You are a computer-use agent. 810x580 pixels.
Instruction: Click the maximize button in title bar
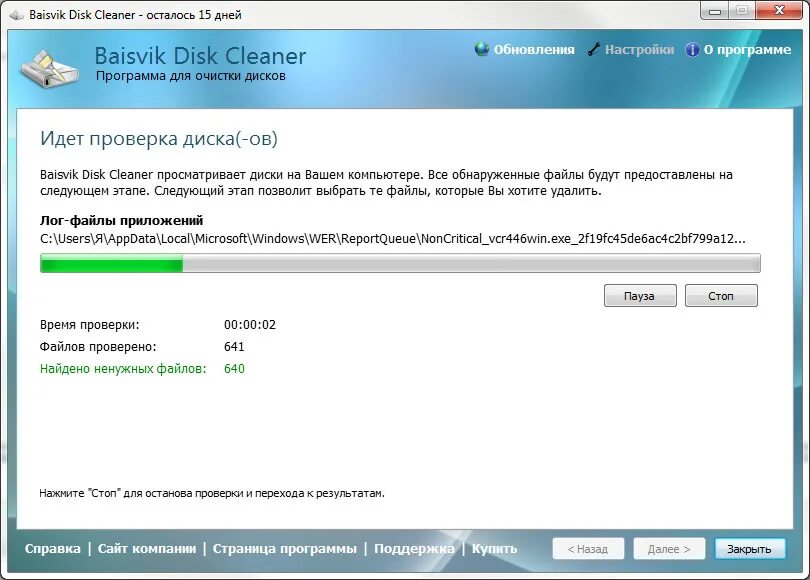point(742,11)
